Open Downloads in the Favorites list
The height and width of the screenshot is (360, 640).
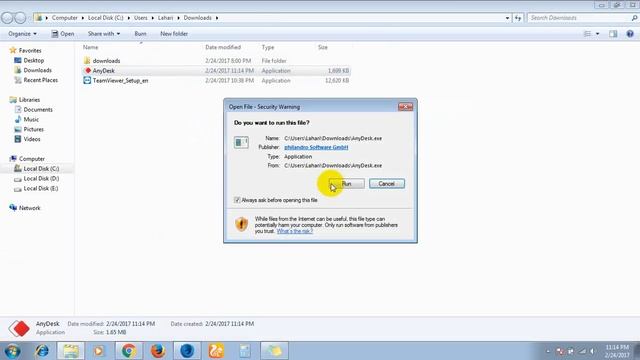(38, 70)
